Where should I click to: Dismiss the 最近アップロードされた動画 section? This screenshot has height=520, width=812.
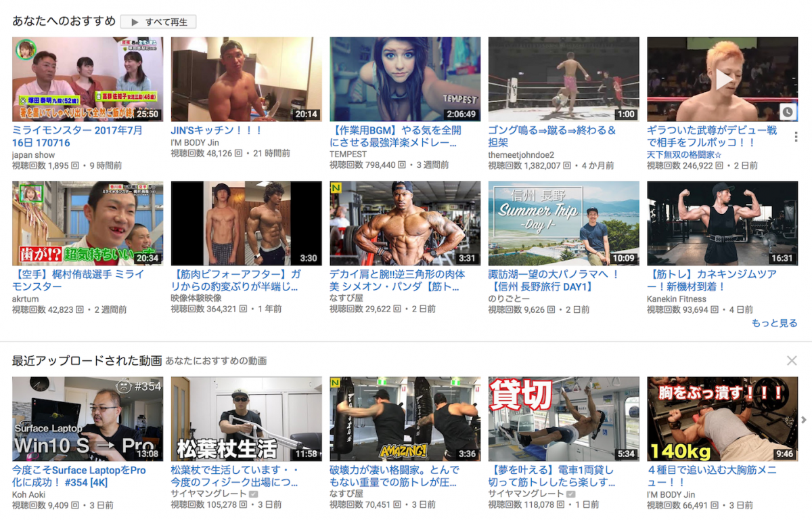pyautogui.click(x=792, y=361)
